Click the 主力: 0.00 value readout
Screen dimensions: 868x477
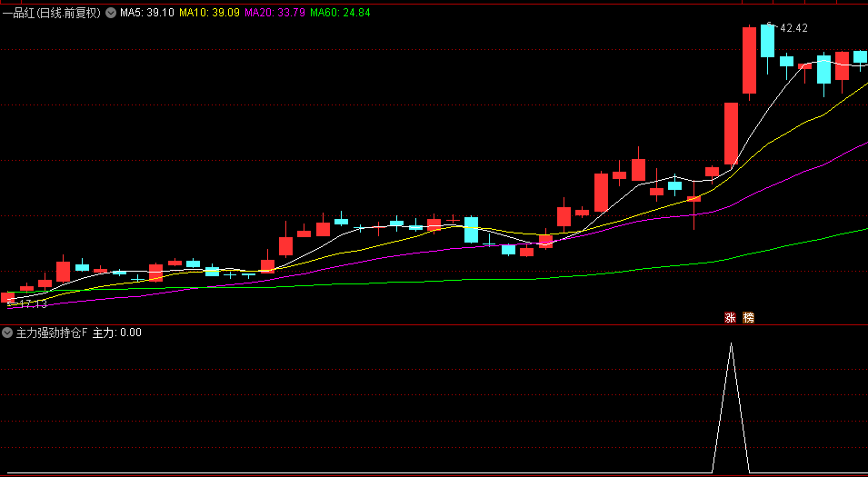[x=117, y=333]
